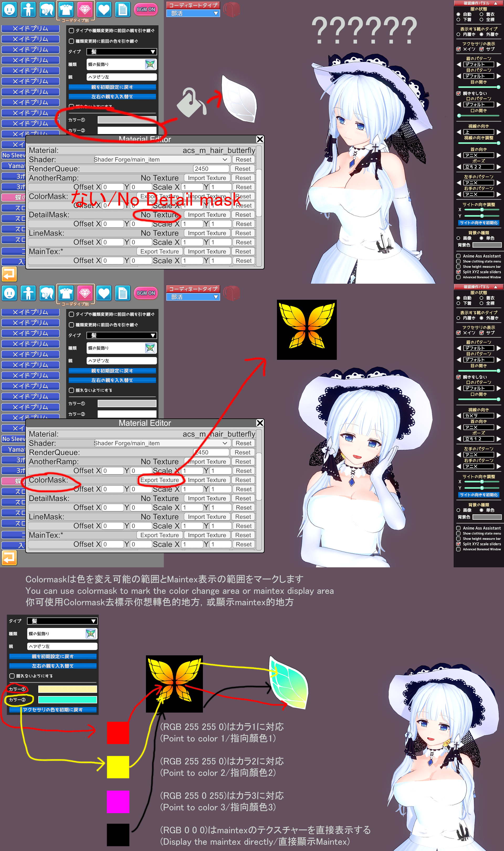Select the hair category icon

click(47, 9)
